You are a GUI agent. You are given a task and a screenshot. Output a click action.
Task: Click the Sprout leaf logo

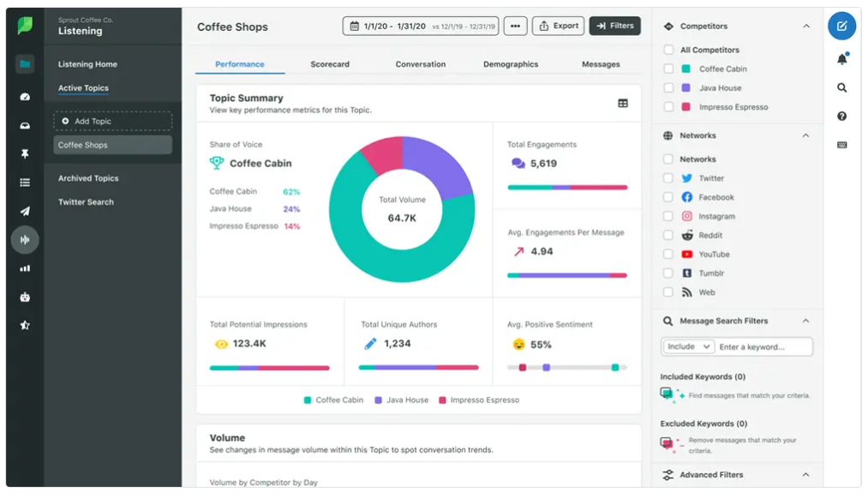coord(25,25)
